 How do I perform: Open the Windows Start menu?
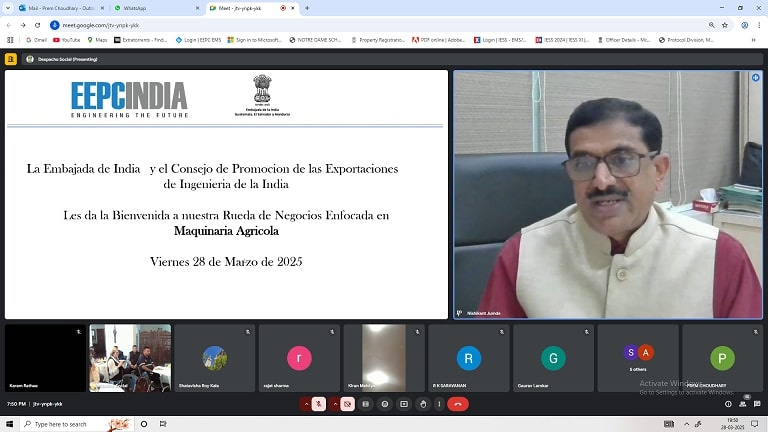(x=9, y=424)
